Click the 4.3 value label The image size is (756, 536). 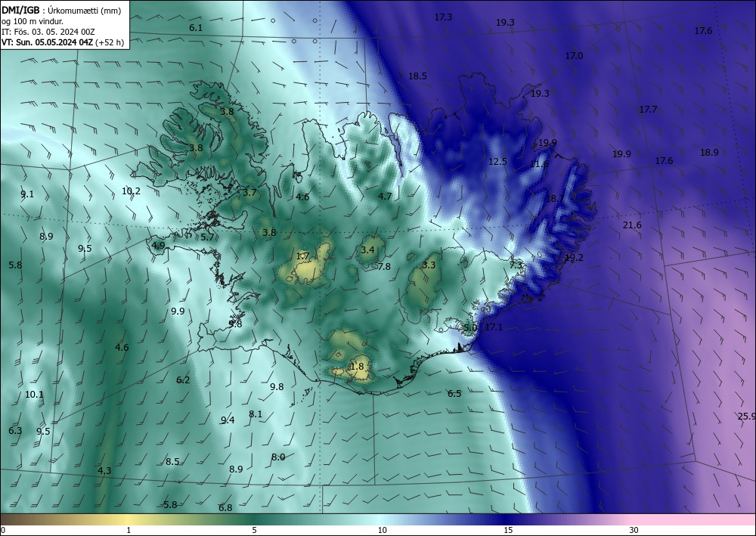tap(104, 471)
